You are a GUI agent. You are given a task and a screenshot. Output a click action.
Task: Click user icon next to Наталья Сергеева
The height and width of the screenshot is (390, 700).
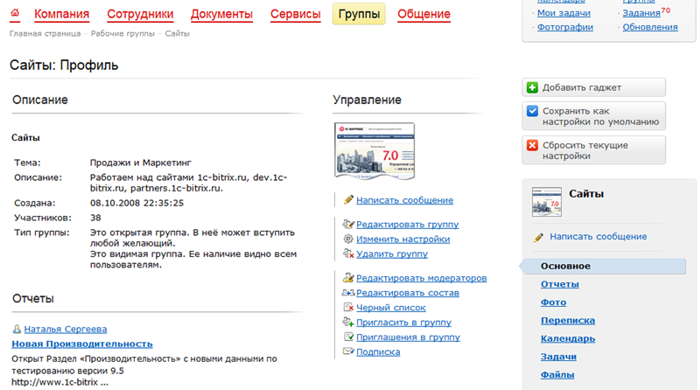click(x=17, y=329)
